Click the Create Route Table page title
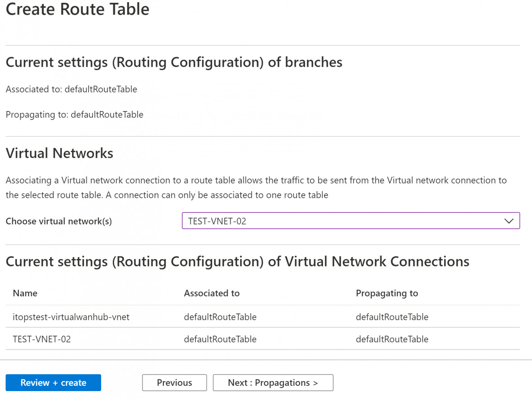The height and width of the screenshot is (398, 532). [x=77, y=9]
